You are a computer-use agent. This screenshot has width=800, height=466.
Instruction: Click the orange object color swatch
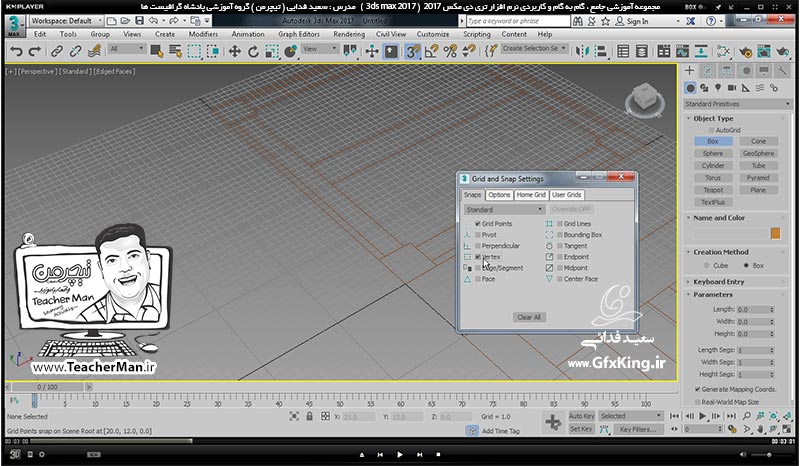776,234
